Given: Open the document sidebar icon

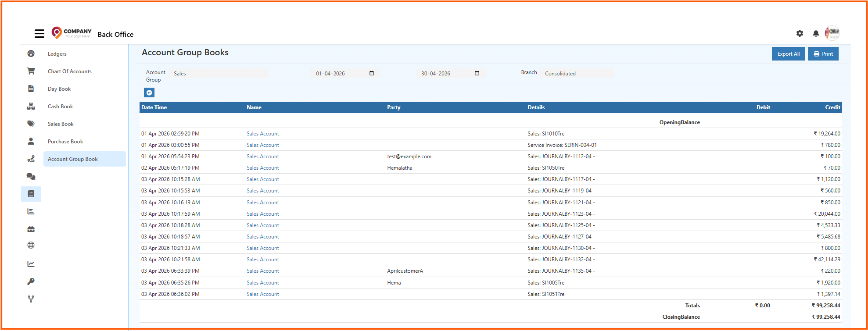Looking at the screenshot, I should point(31,89).
